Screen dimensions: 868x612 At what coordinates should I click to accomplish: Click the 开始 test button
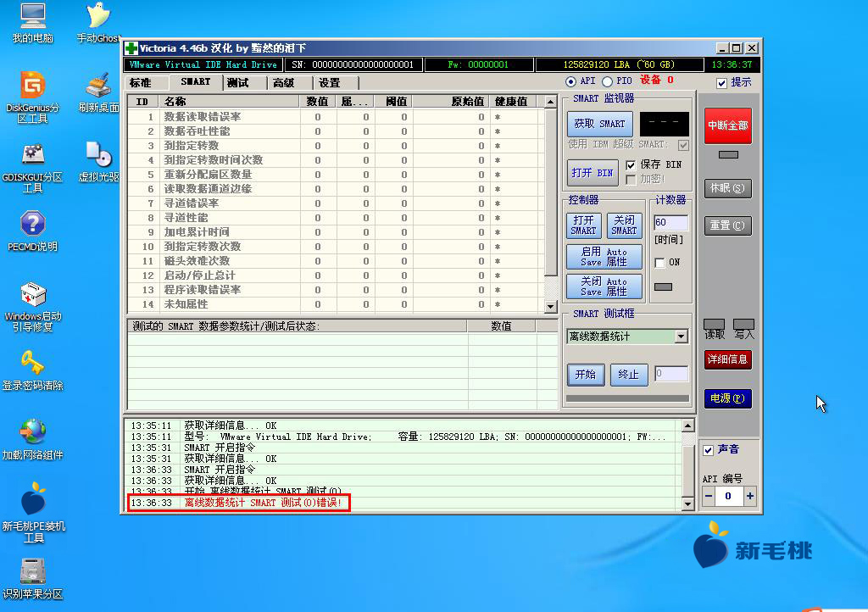point(586,375)
